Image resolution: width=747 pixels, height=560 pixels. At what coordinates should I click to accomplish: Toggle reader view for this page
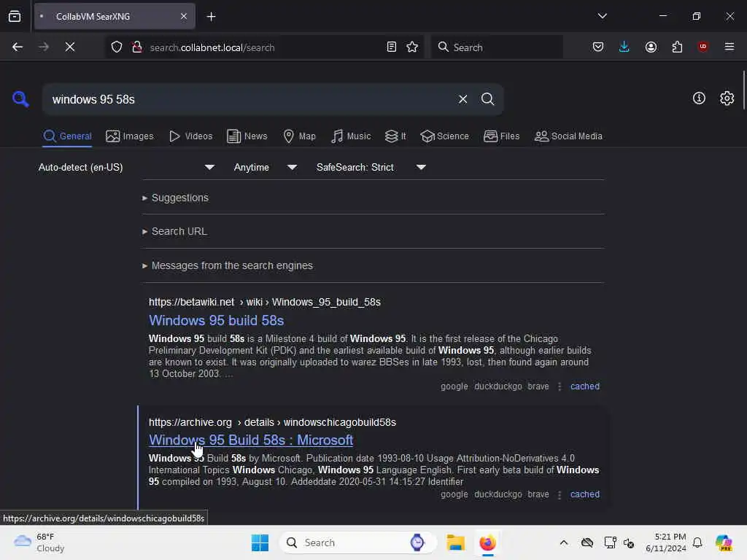pyautogui.click(x=392, y=47)
